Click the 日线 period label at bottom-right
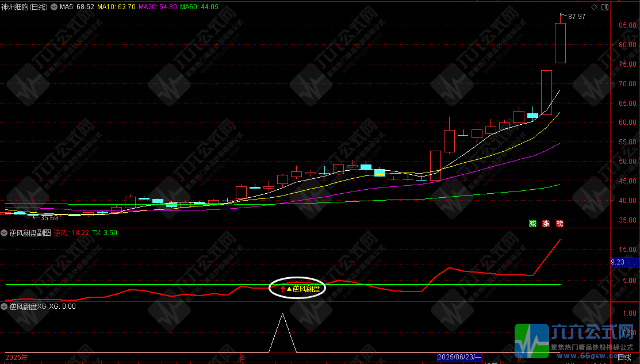 coord(623,357)
